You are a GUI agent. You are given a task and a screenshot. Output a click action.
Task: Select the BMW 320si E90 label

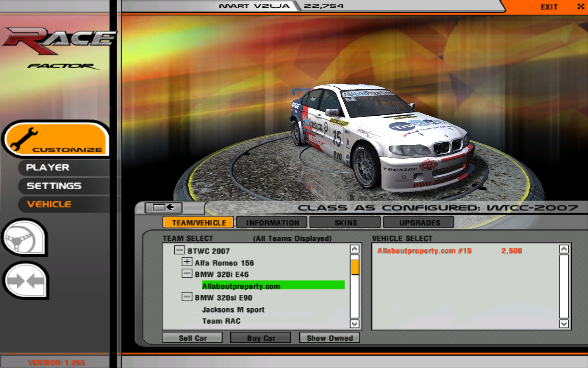click(x=223, y=298)
